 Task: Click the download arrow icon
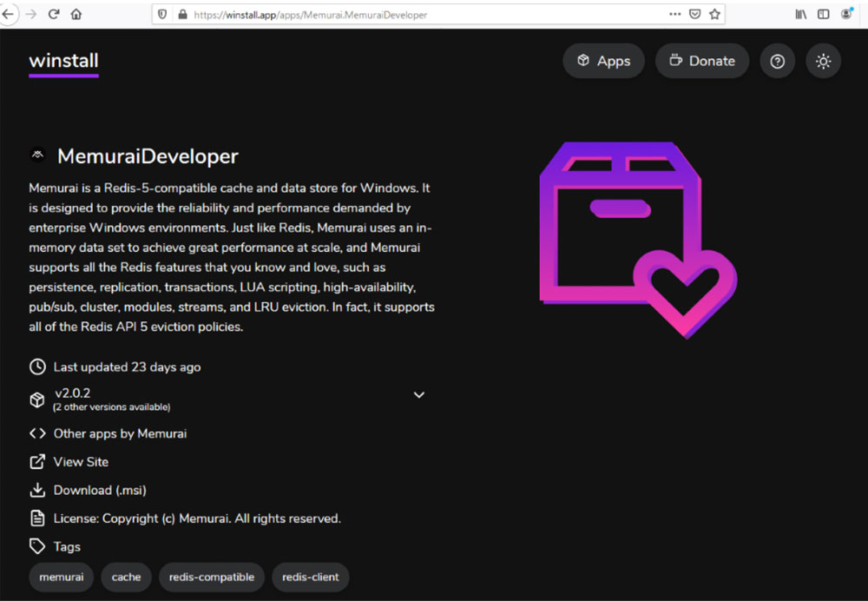point(37,490)
